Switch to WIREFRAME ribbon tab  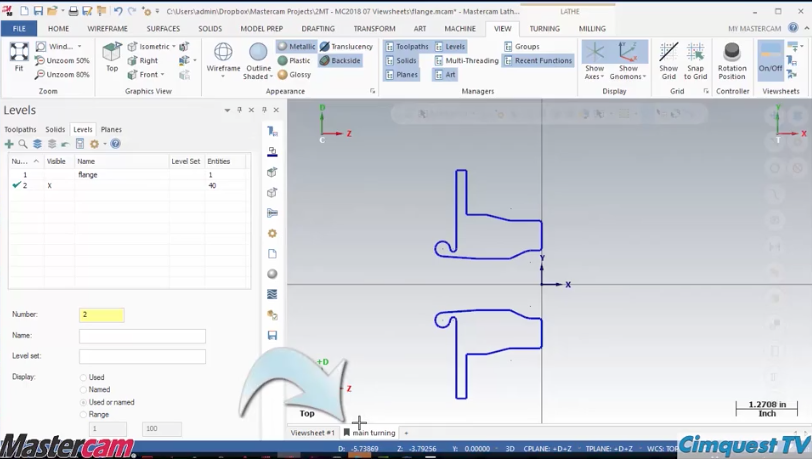tap(107, 28)
